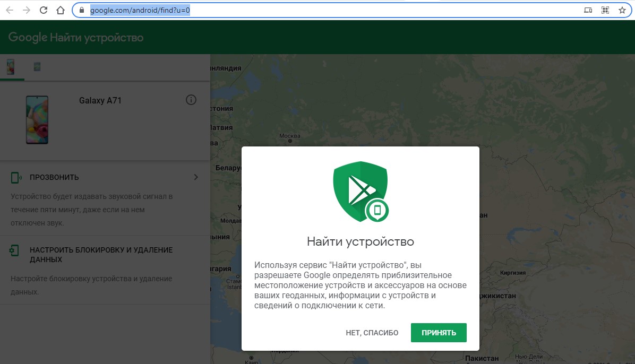The image size is (635, 364).
Task: Click the page reload icon
Action: (45, 10)
